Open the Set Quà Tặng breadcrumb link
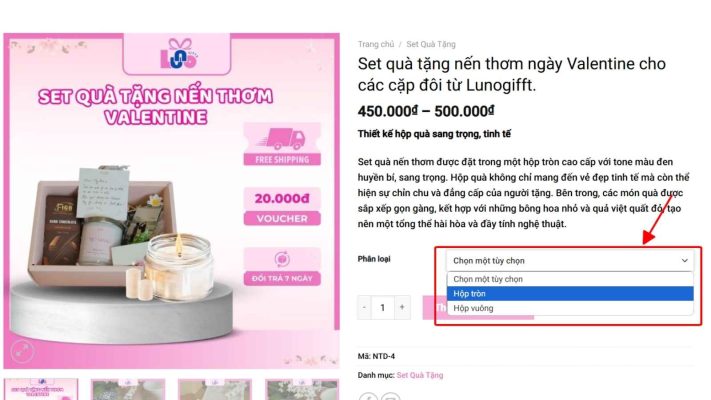 431,44
